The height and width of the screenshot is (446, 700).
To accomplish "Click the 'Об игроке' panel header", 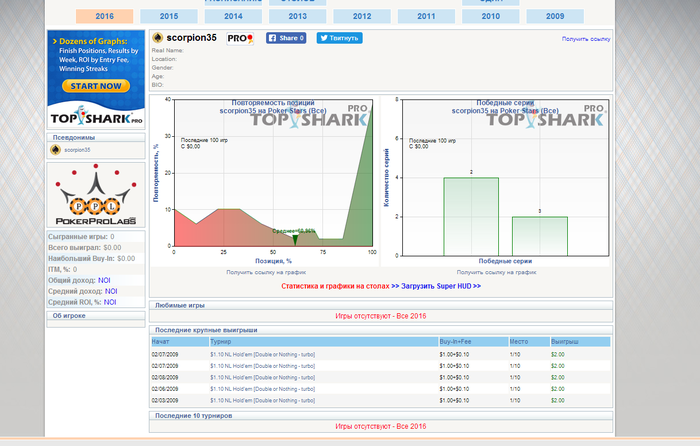I will pos(96,316).
